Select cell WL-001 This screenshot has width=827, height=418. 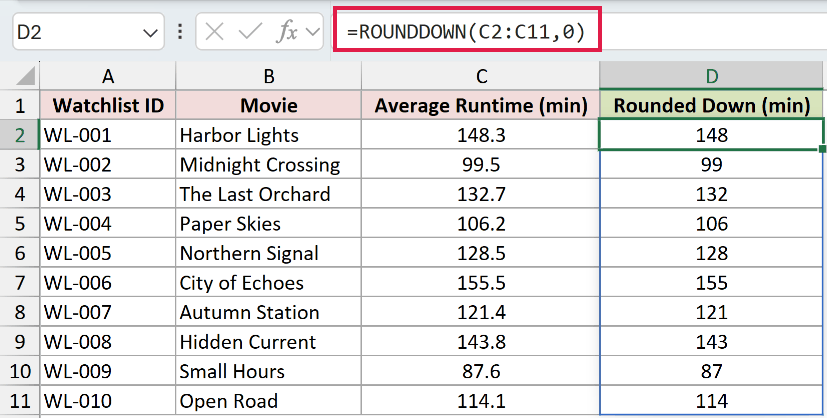pyautogui.click(x=108, y=135)
